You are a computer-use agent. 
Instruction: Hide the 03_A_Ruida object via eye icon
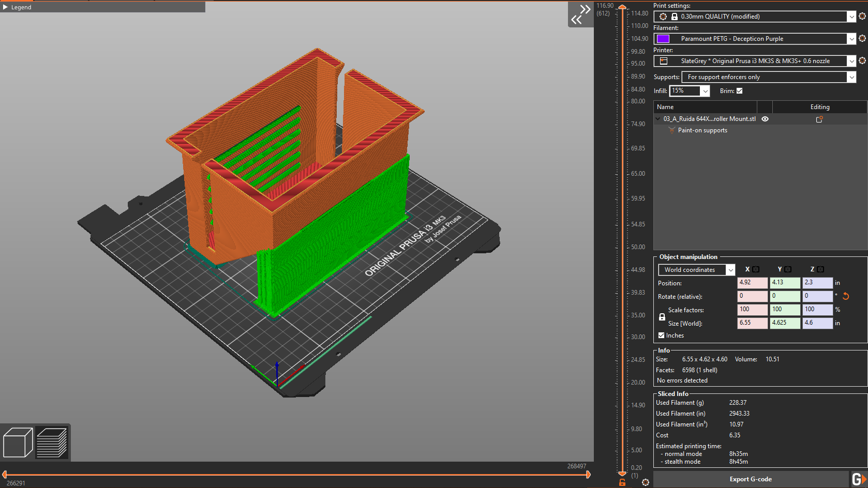click(x=765, y=119)
